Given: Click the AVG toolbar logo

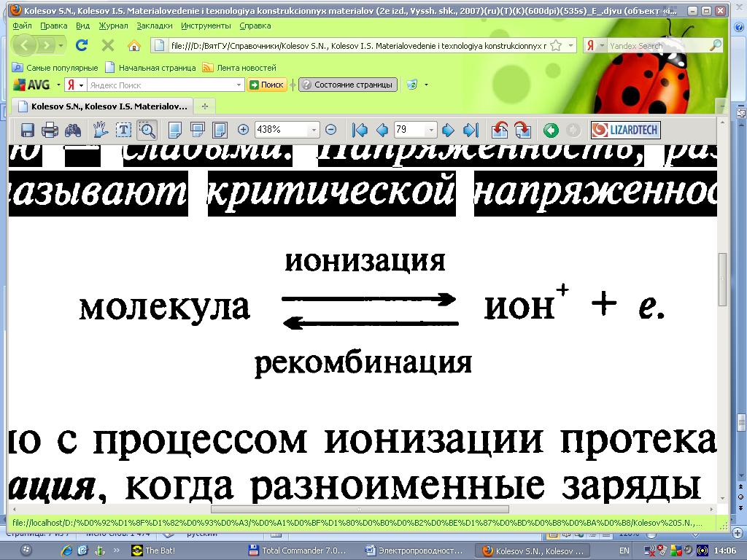Looking at the screenshot, I should pos(32,85).
